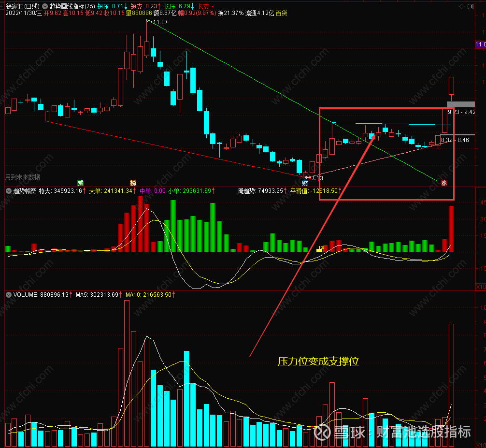Viewport: 486px width, 448px height.
Task: Click the red 涨 event marker
Action: (444, 183)
